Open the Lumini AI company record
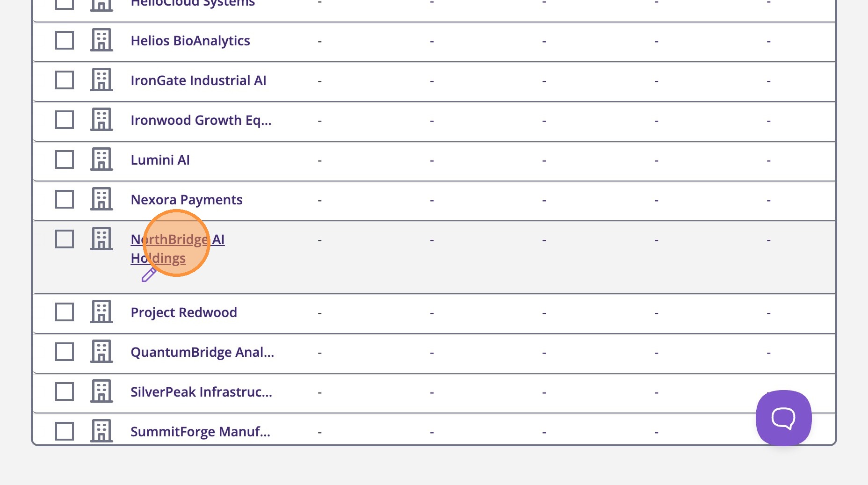Viewport: 868px width, 485px height. tap(160, 160)
